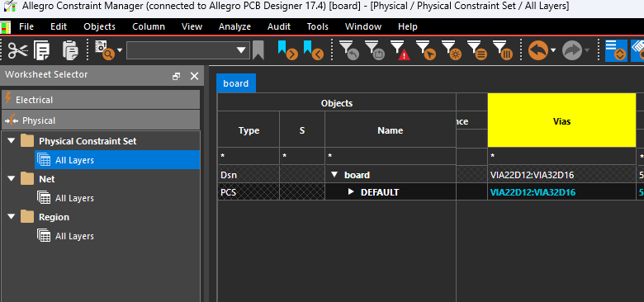Image resolution: width=644 pixels, height=302 pixels.
Task: Open the Audit menu
Action: point(279,26)
